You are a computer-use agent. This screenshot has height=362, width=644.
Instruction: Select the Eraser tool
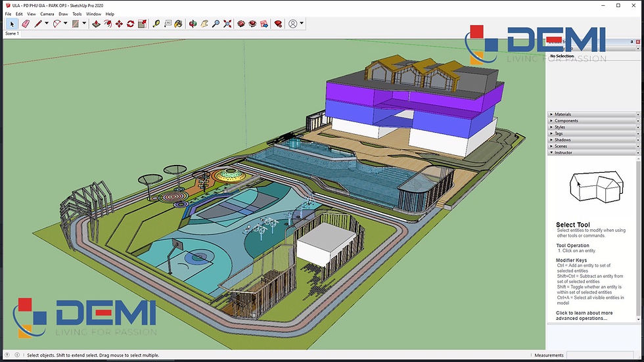26,24
